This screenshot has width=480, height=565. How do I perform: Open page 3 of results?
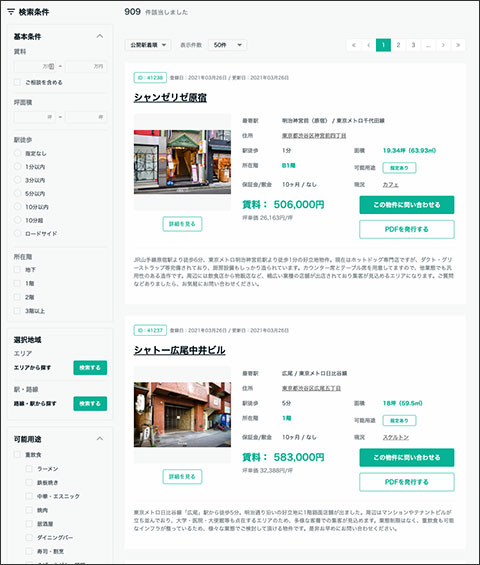(x=413, y=45)
